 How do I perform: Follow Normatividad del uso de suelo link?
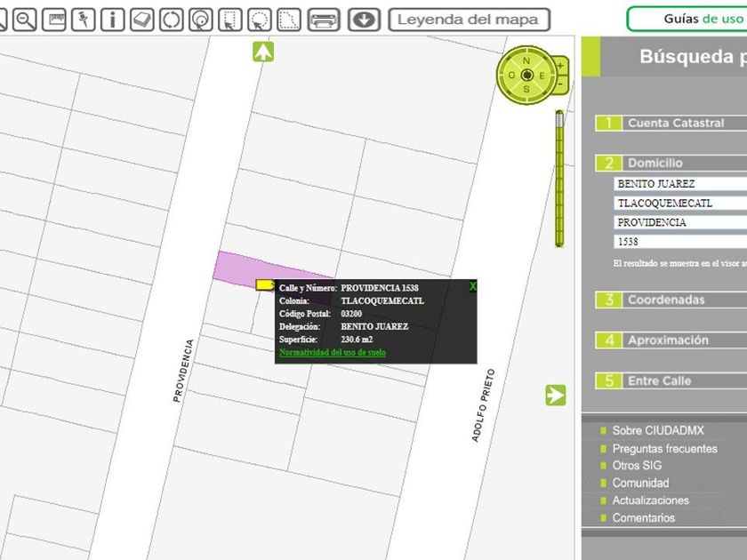click(x=333, y=353)
